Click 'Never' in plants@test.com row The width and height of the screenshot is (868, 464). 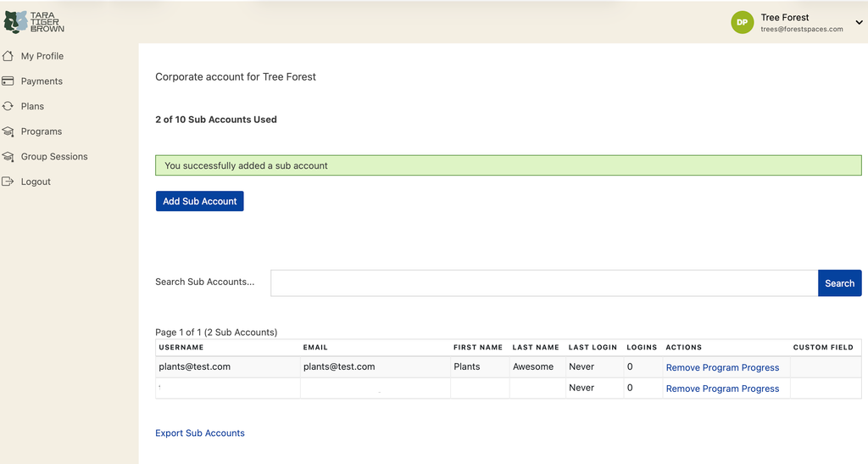[581, 366]
